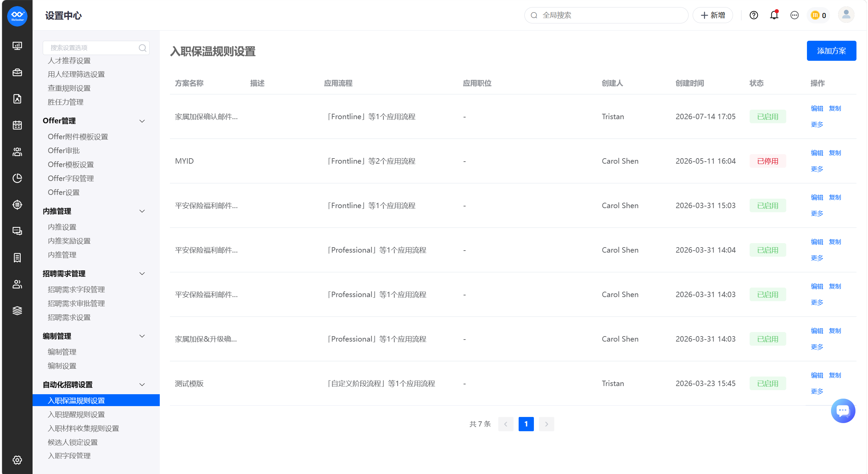Click the MoSeeker logo icon
Screen dimensions: 868x474
[17, 16]
